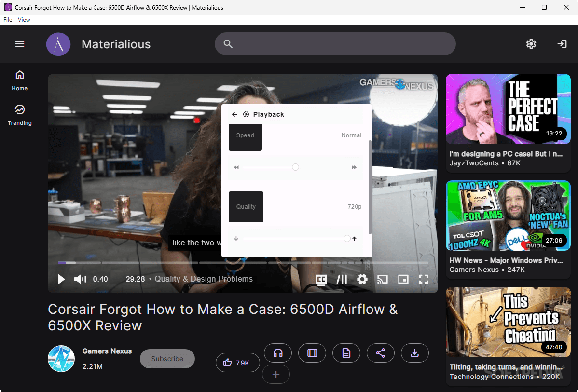Screen dimensions: 578x392
Task: Click the Playback menu scrollbar
Action: point(370,187)
